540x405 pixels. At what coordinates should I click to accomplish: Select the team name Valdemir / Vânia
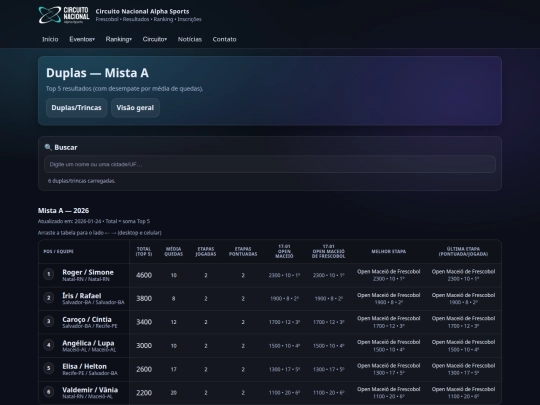pos(90,390)
